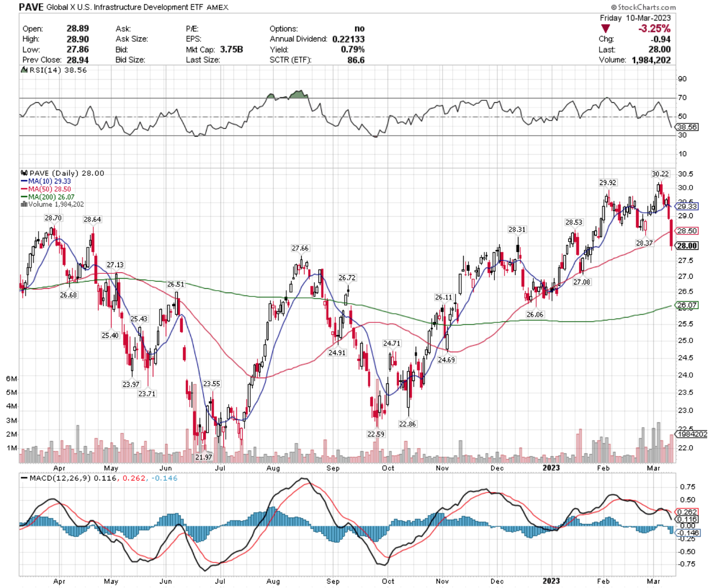Click the 0.116 MACD axis tag

pyautogui.click(x=687, y=520)
